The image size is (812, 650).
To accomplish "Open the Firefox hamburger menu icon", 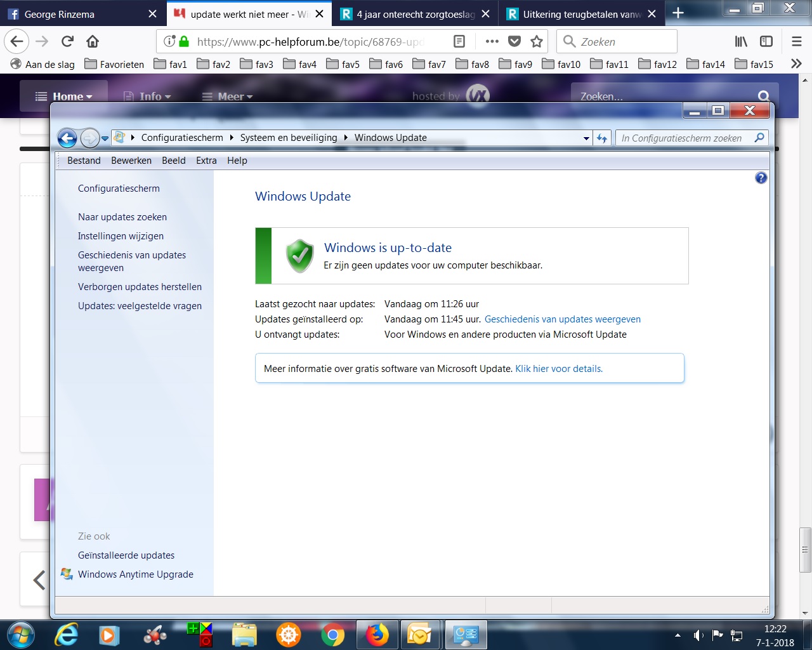I will click(x=797, y=42).
